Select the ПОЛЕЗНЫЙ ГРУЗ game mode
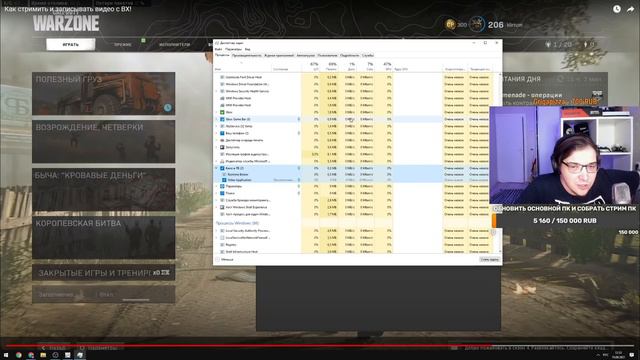 point(104,93)
